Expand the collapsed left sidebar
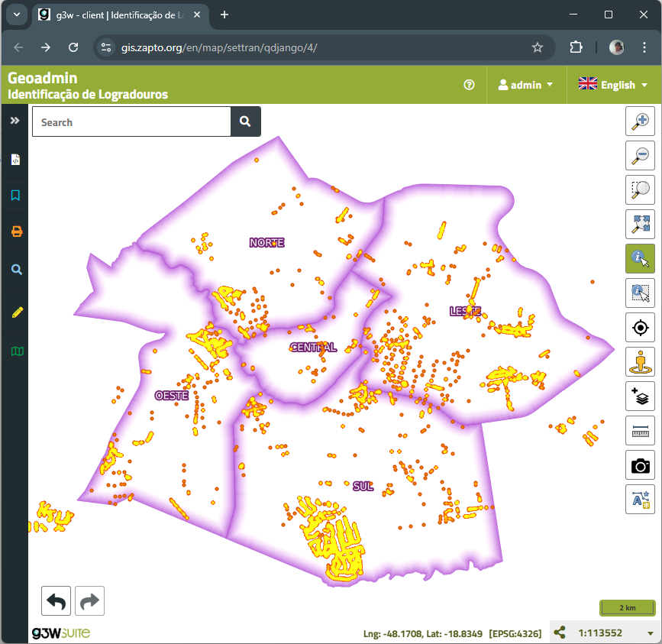 (15, 121)
